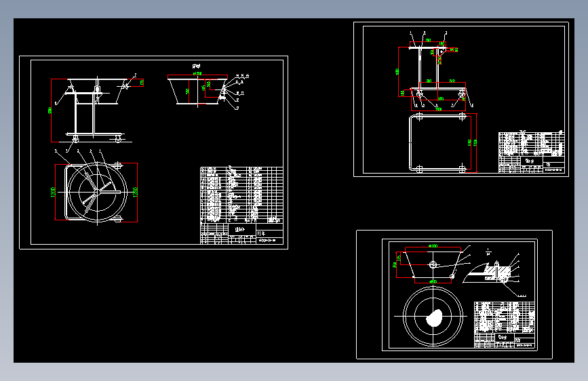This screenshot has width=588, height=381.
Task: Click the parts list table on top-right sheet
Action: 531,144
